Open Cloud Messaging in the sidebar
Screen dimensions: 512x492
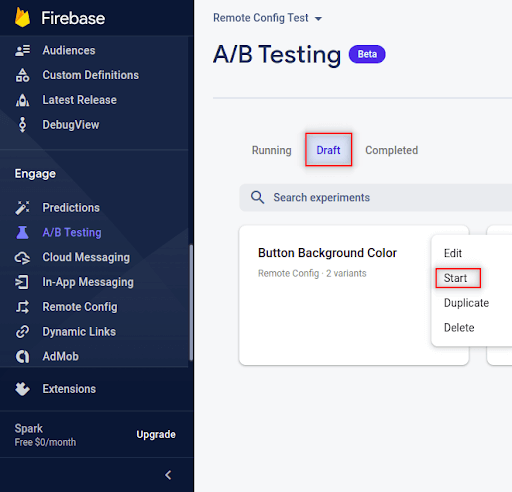pyautogui.click(x=86, y=258)
